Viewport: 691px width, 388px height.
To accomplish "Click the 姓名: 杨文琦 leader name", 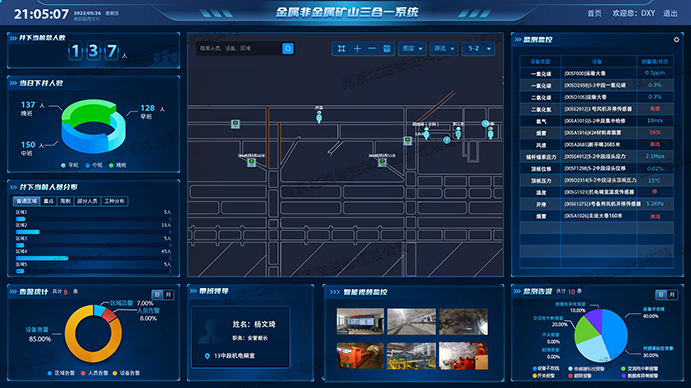I will coord(254,325).
